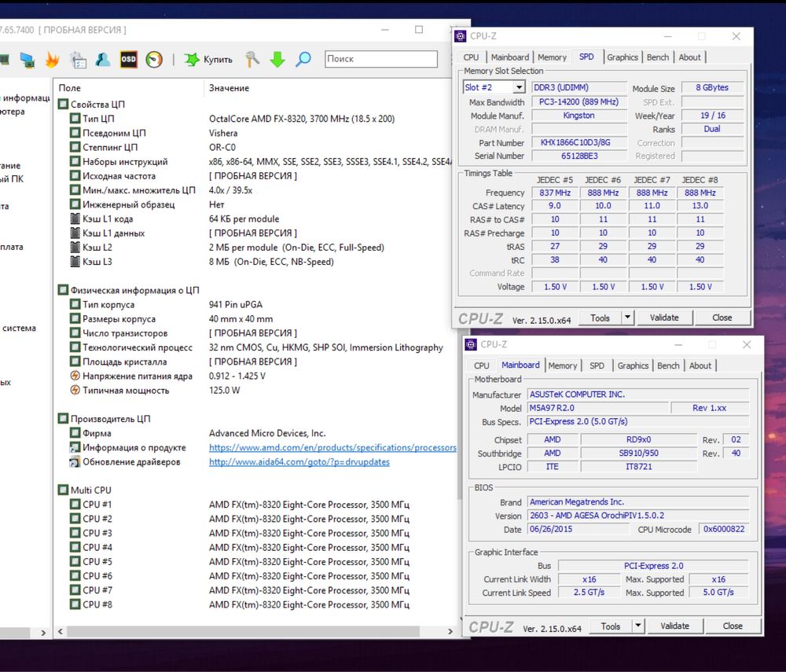Click the part number 'KHX1866C10D3/8G' field
This screenshot has width=786, height=672.
[579, 143]
